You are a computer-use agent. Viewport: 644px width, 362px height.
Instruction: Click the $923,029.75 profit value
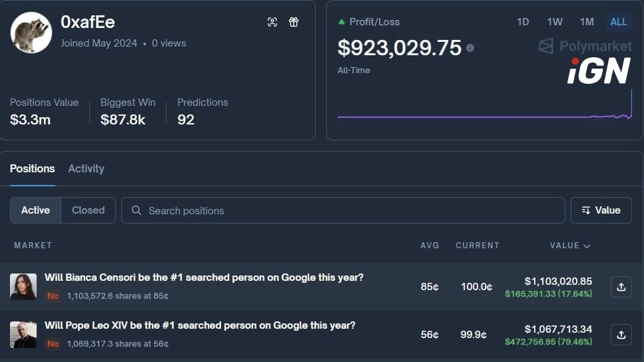click(x=399, y=48)
